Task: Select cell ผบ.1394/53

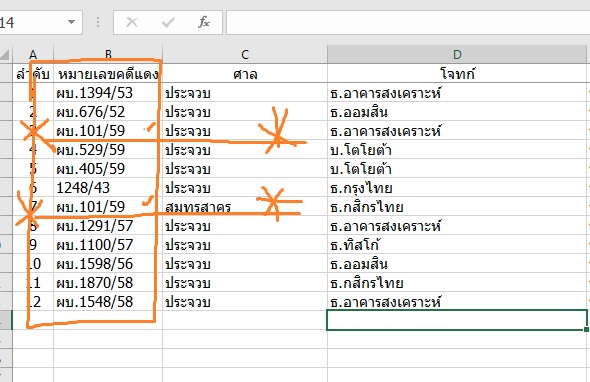Action: [x=108, y=93]
